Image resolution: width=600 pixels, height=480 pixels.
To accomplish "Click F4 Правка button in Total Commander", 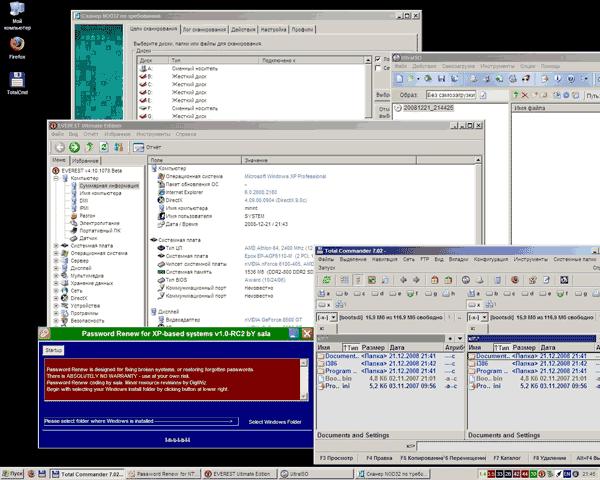I will [379, 458].
